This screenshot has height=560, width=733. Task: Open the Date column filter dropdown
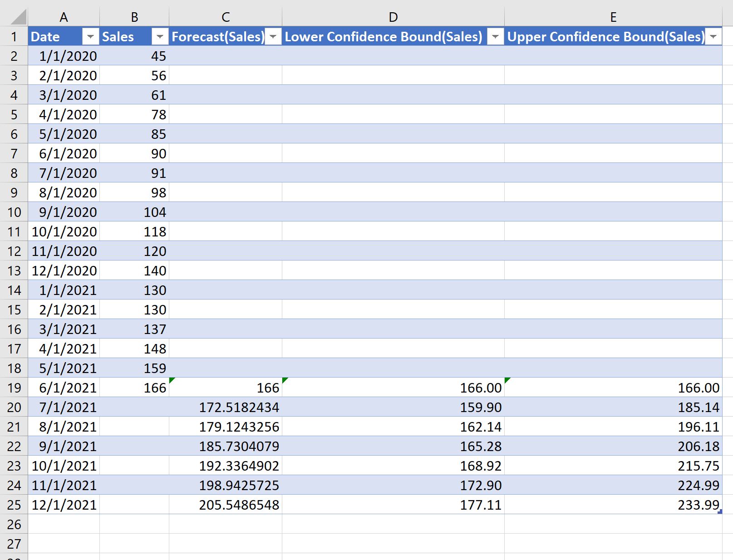click(90, 37)
